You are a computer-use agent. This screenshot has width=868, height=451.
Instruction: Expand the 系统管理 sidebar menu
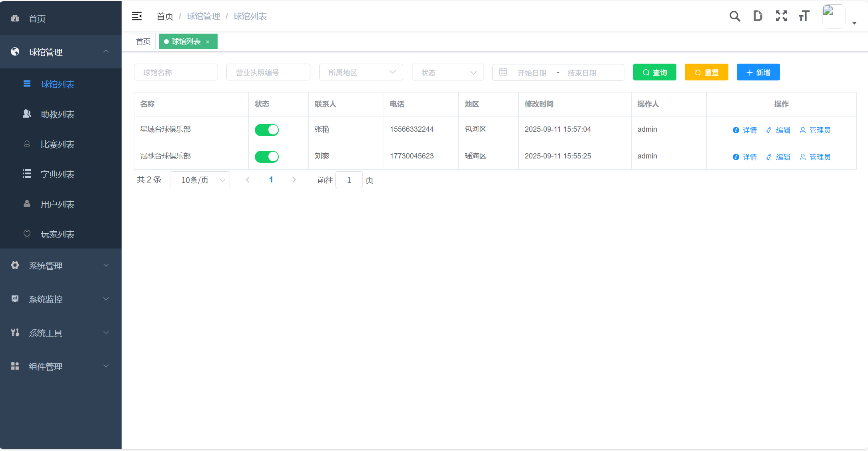click(x=61, y=266)
